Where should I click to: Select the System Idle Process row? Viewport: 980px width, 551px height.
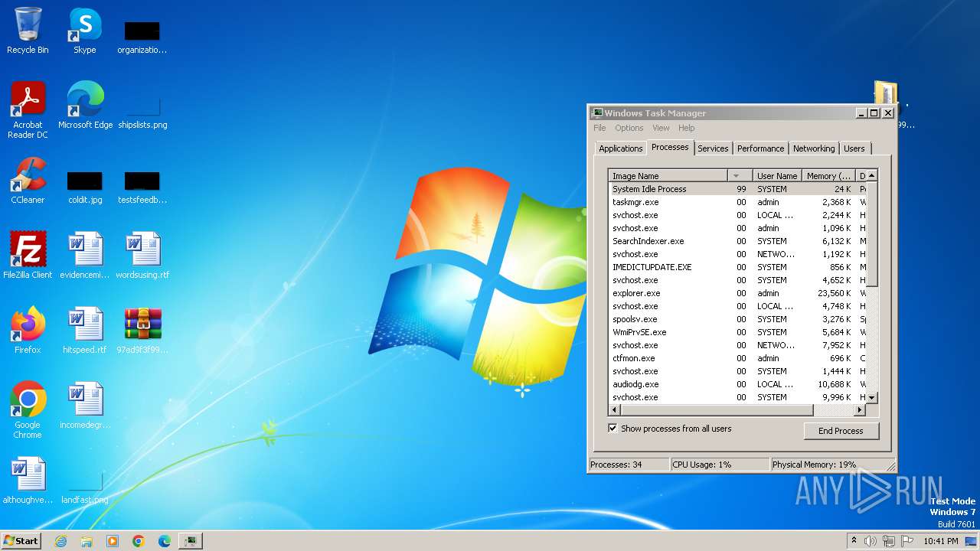[x=737, y=189]
